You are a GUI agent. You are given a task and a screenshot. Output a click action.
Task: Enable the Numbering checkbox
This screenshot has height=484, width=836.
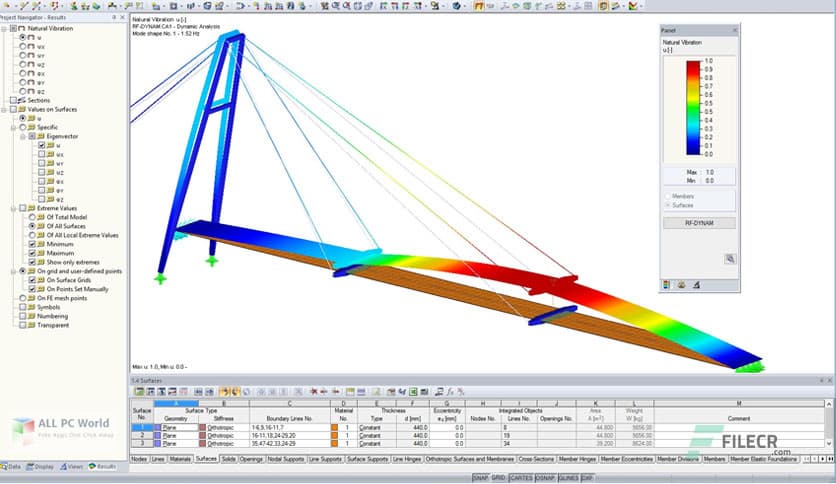coord(23,316)
